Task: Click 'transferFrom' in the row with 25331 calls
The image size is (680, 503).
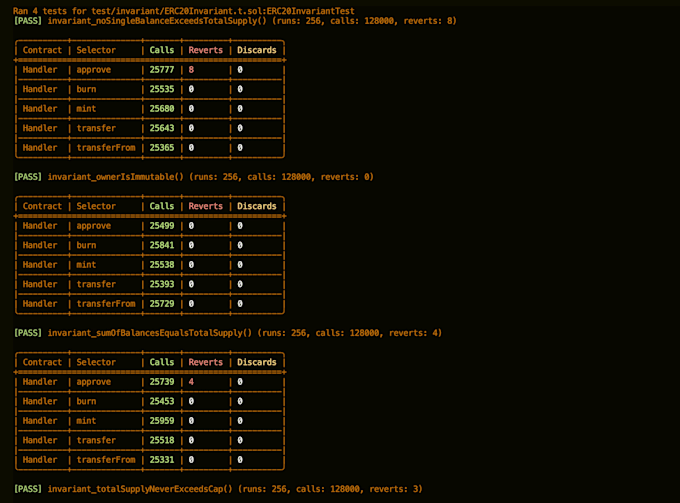Action: (x=106, y=460)
